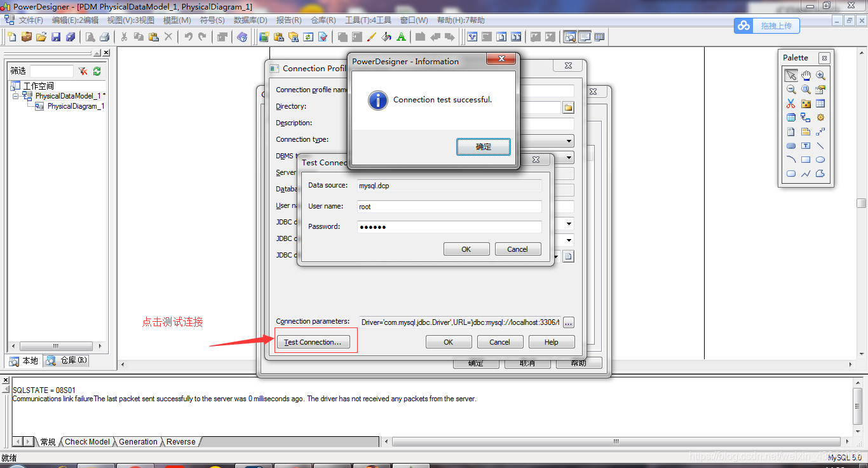Select the Grabber hand tool in Palette
Image resolution: width=868 pixels, height=468 pixels.
click(806, 75)
